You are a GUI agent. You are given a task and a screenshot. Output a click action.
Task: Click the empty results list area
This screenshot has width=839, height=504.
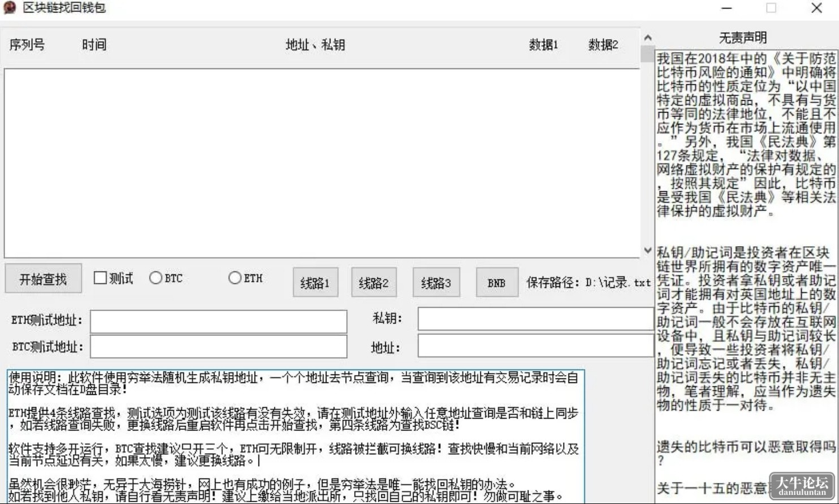point(322,163)
